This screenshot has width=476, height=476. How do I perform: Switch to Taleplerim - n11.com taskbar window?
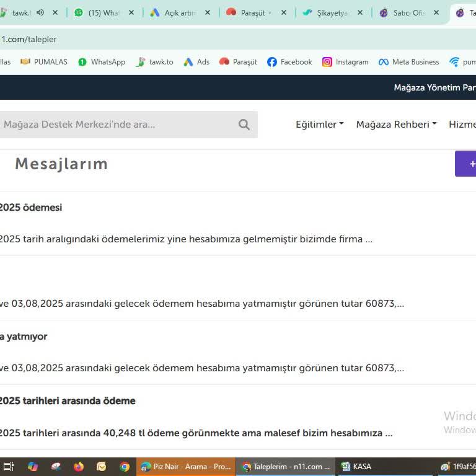[286, 467]
